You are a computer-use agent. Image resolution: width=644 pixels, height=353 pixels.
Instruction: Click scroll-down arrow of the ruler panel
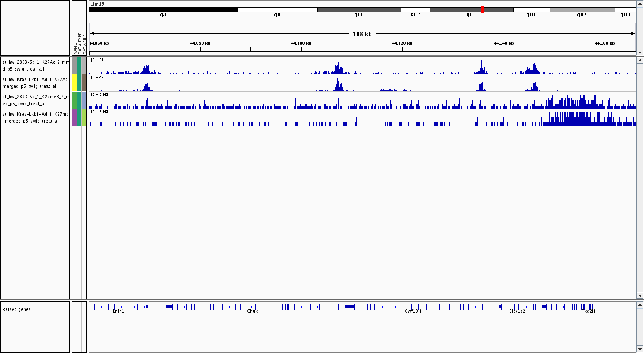click(x=640, y=52)
